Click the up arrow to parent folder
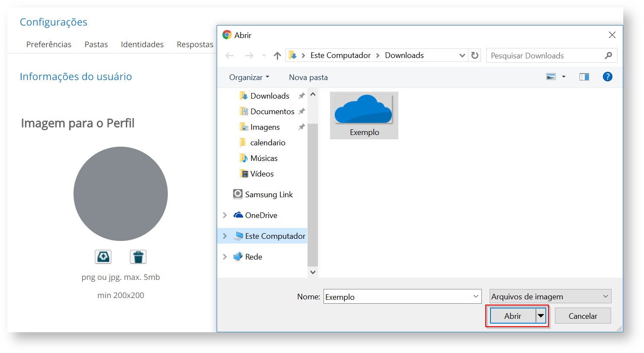 [277, 55]
